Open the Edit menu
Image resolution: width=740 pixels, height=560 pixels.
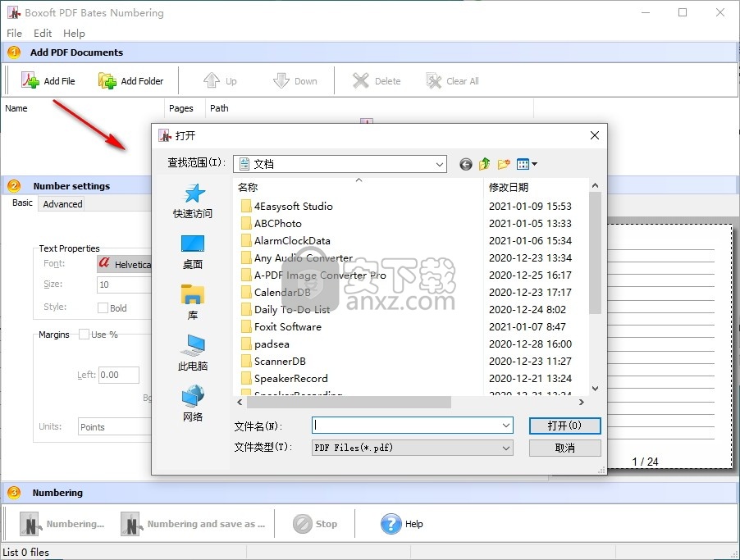pos(43,33)
